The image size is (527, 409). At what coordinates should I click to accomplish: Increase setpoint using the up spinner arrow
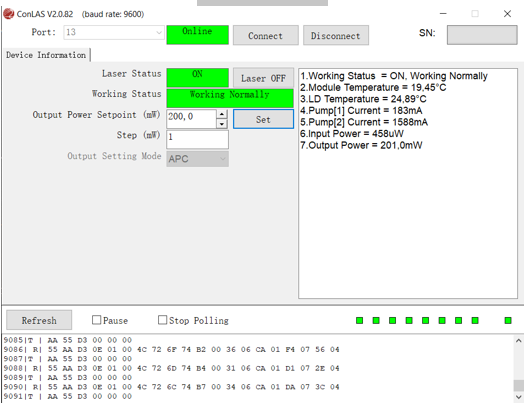[222, 114]
